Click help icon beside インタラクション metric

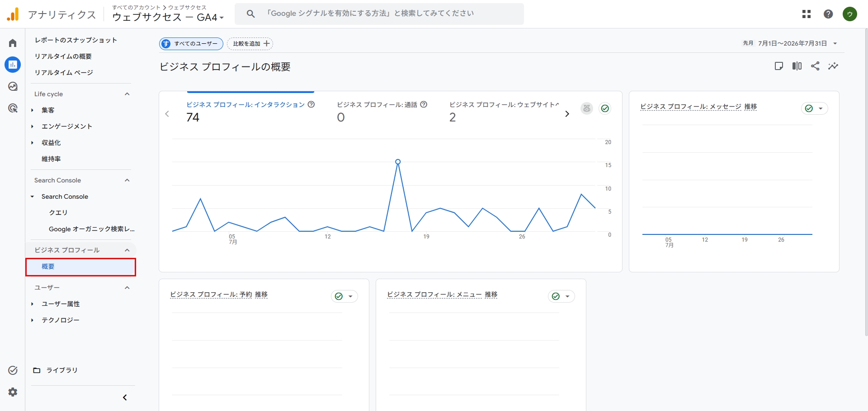(311, 104)
